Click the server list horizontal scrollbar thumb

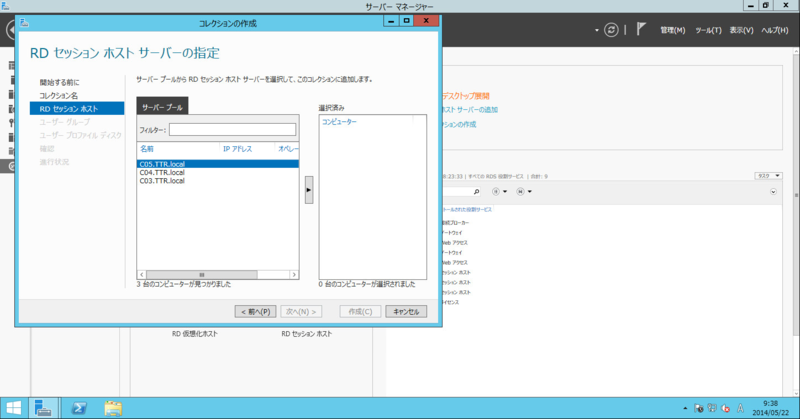(202, 275)
